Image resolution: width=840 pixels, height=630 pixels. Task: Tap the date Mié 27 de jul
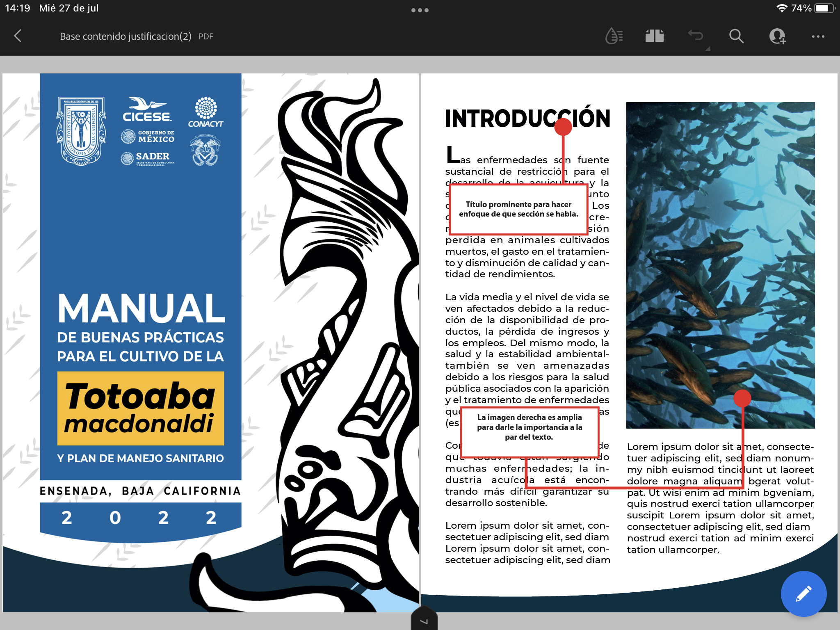pos(69,8)
